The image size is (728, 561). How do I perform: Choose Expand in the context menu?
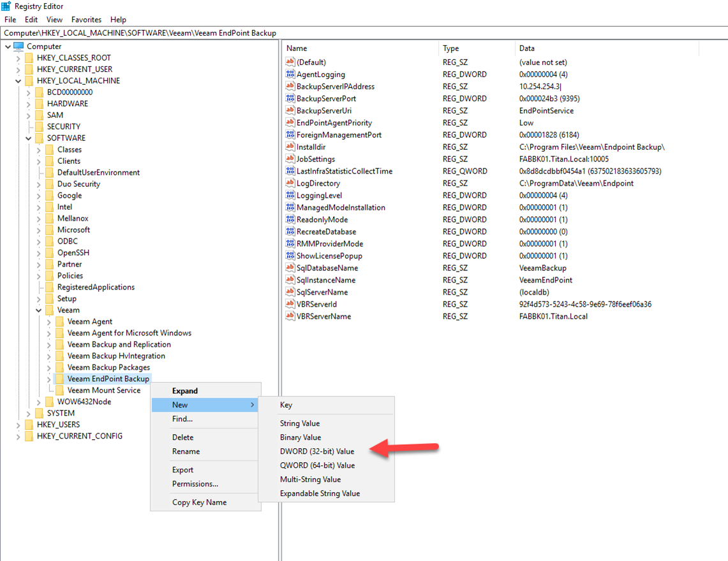[x=185, y=391]
